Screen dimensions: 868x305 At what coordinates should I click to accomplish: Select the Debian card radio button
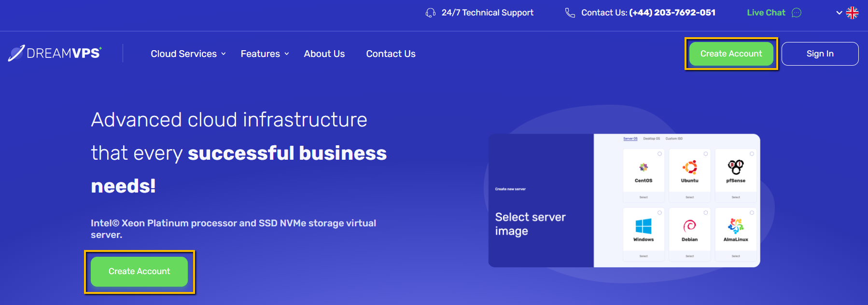(706, 213)
